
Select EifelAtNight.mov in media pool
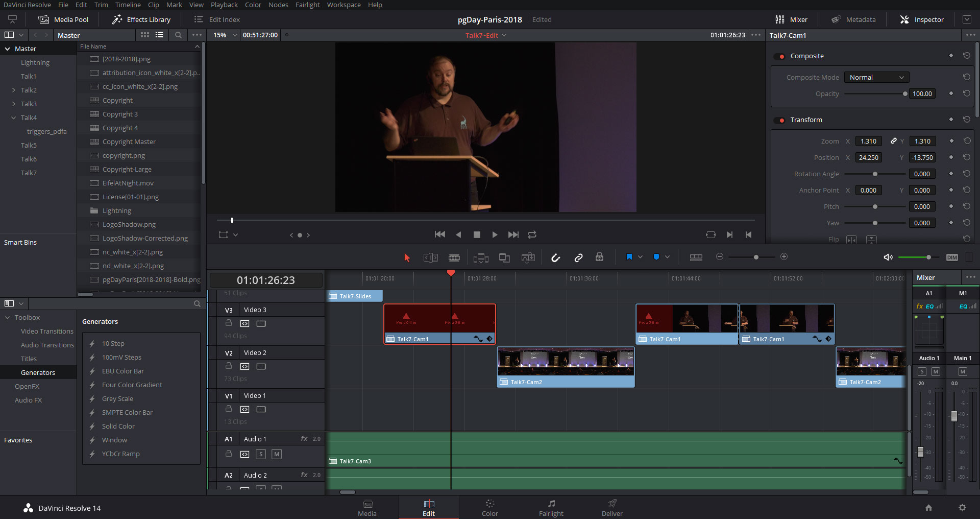pyautogui.click(x=128, y=183)
